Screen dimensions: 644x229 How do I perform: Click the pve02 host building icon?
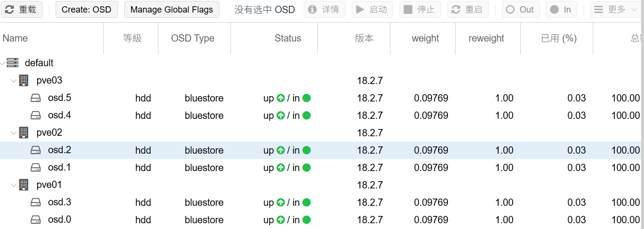coord(24,133)
